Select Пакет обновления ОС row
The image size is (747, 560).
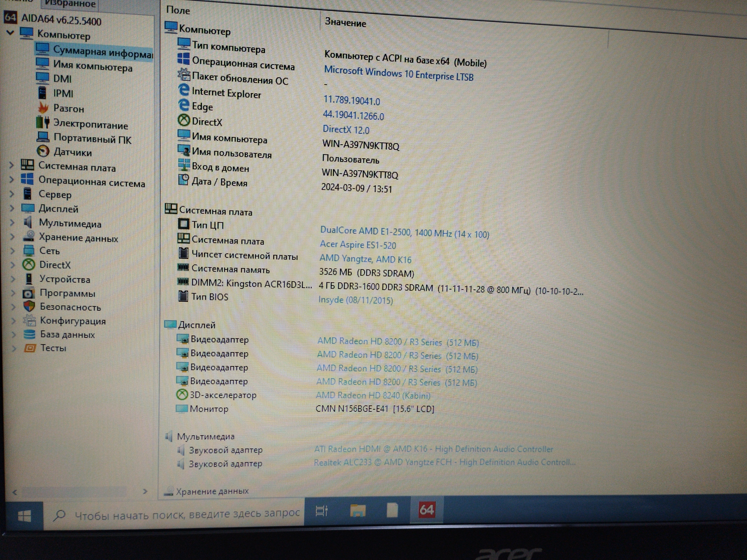click(x=253, y=79)
